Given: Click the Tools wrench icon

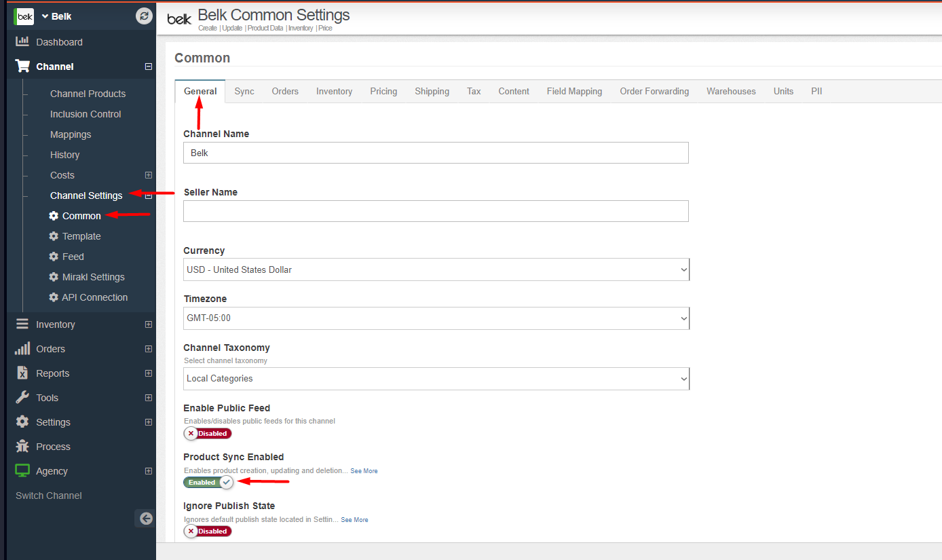Looking at the screenshot, I should click(x=22, y=398).
